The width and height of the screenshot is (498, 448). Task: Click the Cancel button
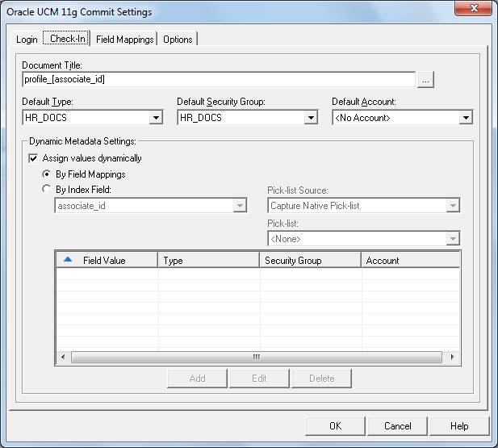coord(397,426)
